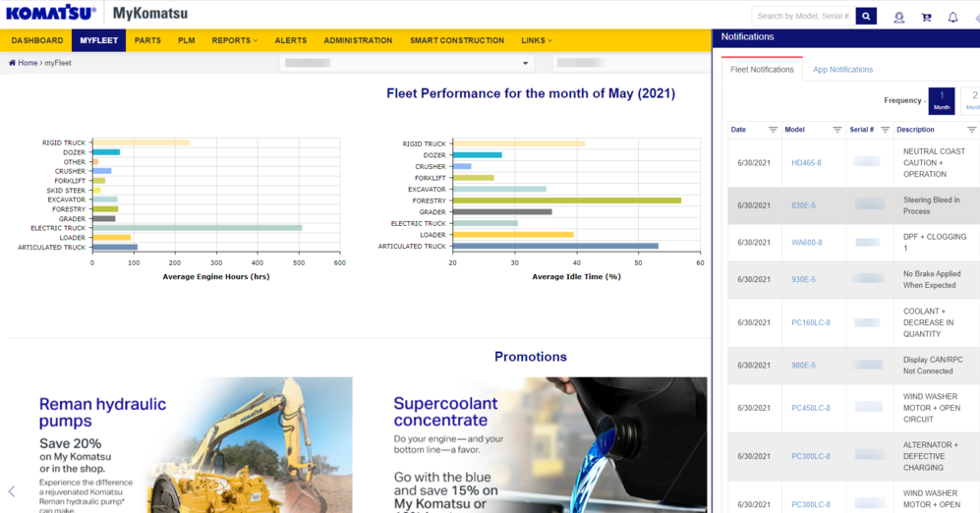The image size is (980, 513).
Task: Open the WA600-8 model link
Action: point(807,243)
